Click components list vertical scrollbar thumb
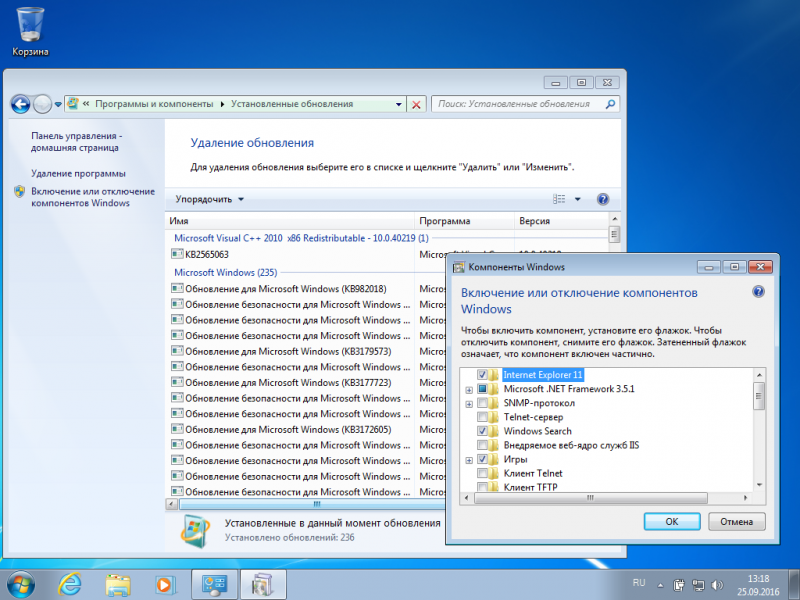 759,395
